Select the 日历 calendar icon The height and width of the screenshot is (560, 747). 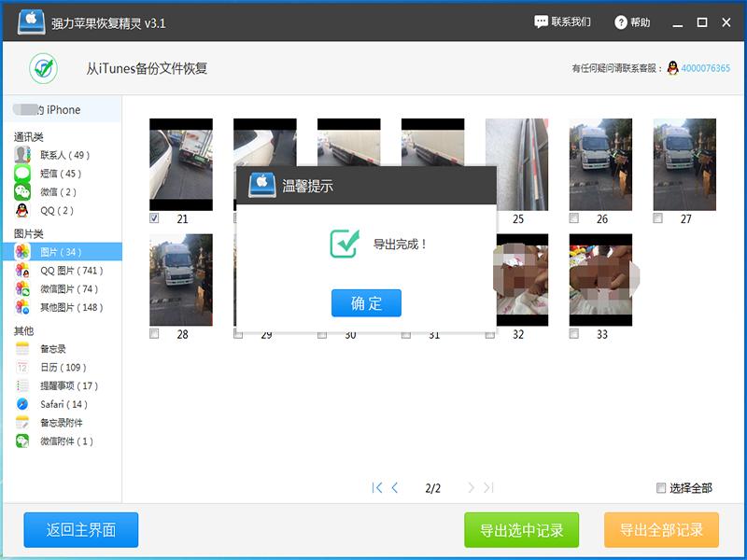pos(21,368)
